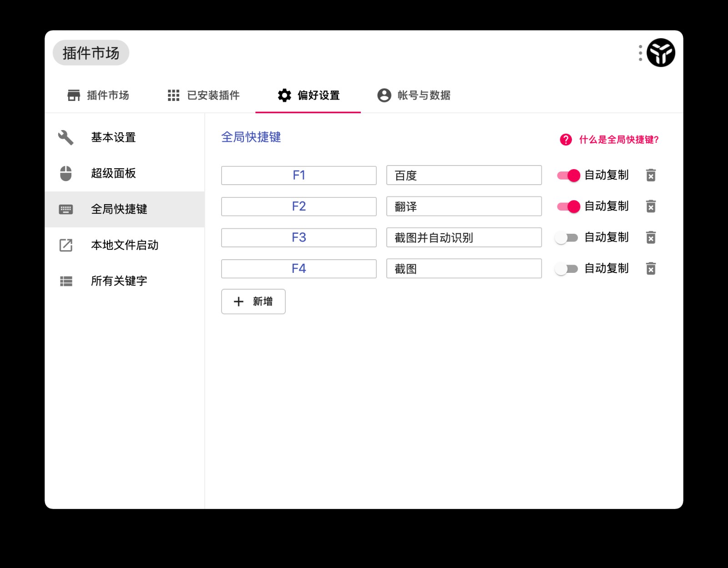Edit the 截图 keyword field in F4 row
The width and height of the screenshot is (728, 568).
(x=464, y=269)
